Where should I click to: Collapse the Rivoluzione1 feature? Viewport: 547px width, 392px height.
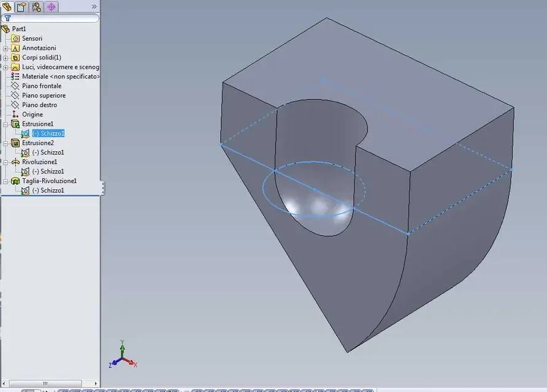click(6, 162)
